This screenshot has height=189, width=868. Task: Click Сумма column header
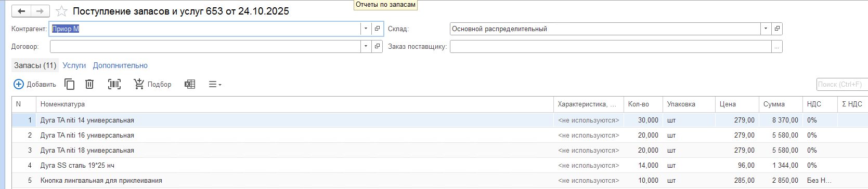coord(781,104)
